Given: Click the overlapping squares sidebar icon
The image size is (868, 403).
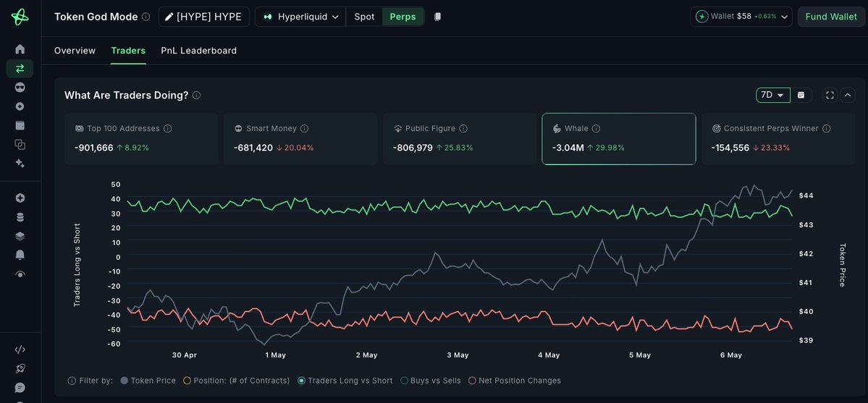Looking at the screenshot, I should pos(20,145).
